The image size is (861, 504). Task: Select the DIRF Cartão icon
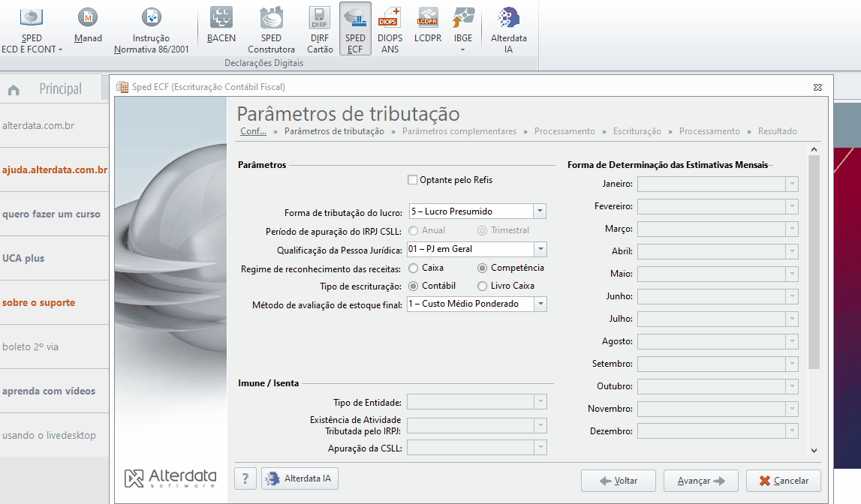pyautogui.click(x=320, y=30)
